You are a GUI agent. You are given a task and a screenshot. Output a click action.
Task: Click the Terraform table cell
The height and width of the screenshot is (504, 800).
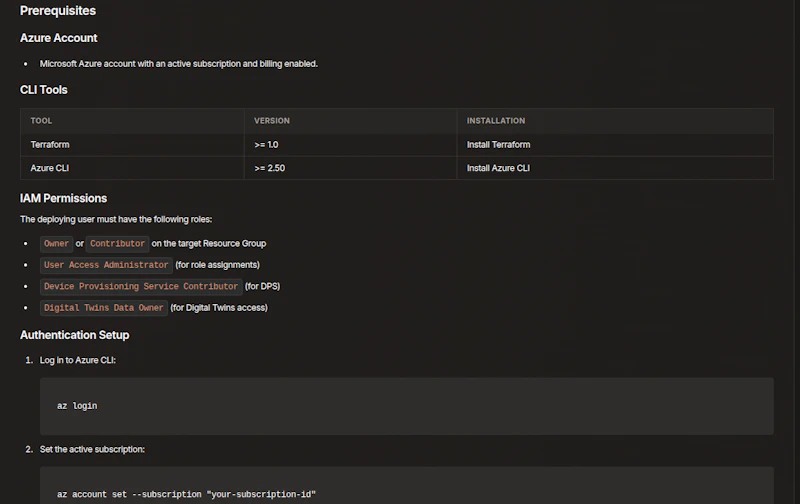pos(132,145)
